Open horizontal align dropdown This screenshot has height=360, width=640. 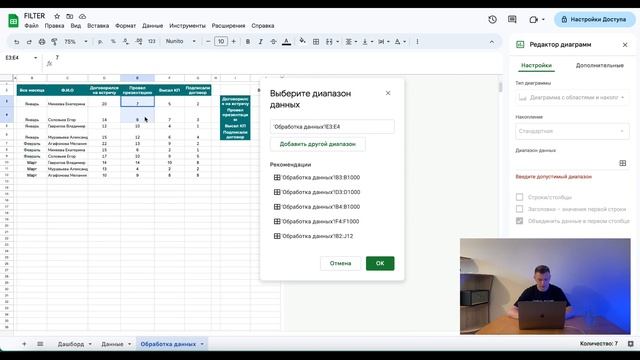click(x=351, y=42)
